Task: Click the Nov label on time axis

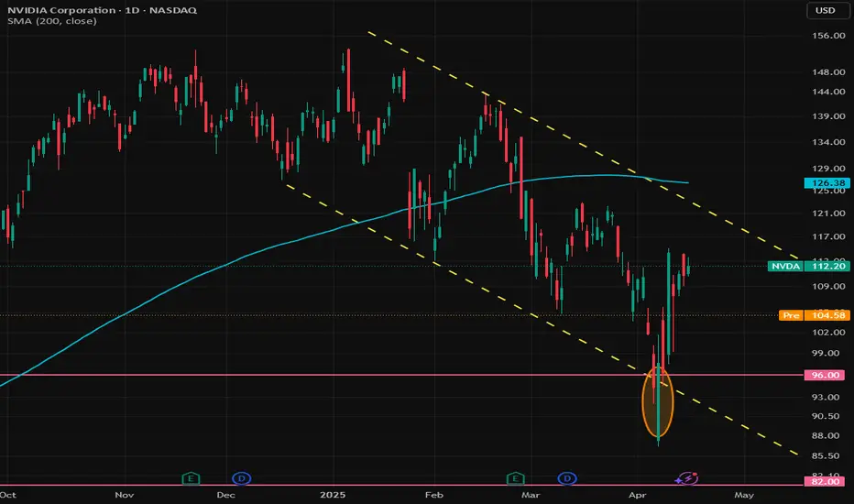Action: 125,495
